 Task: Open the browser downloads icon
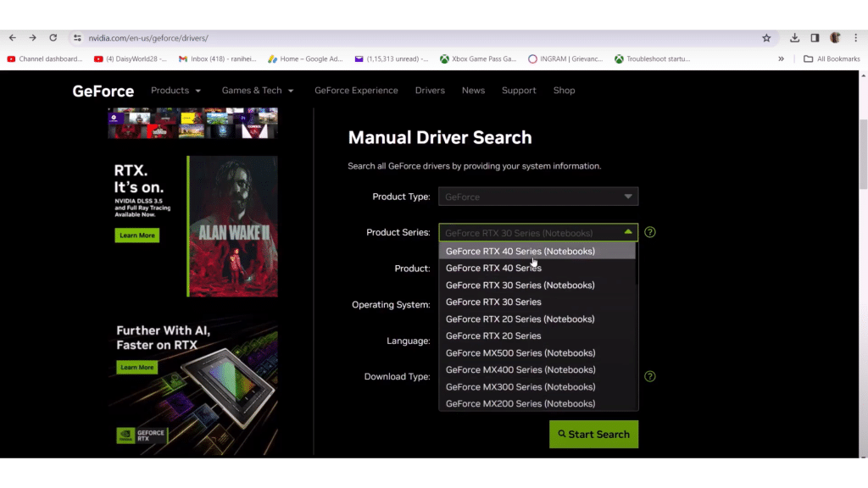[x=794, y=37]
